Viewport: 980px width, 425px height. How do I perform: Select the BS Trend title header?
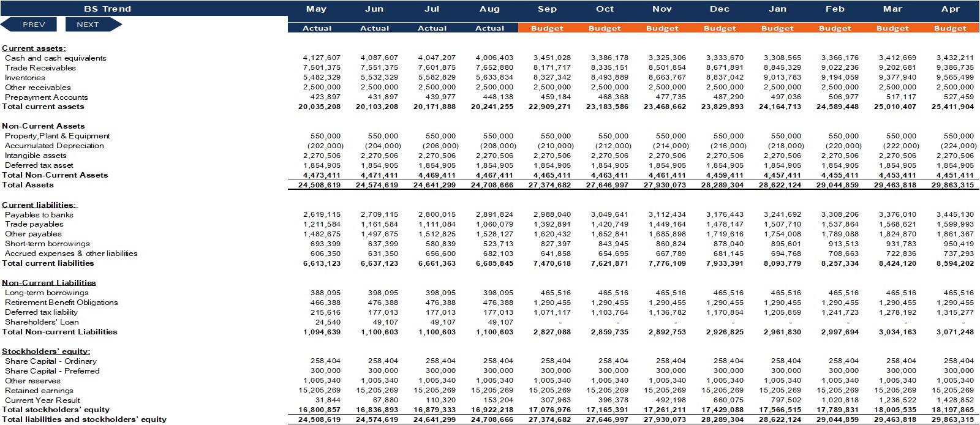coord(108,9)
